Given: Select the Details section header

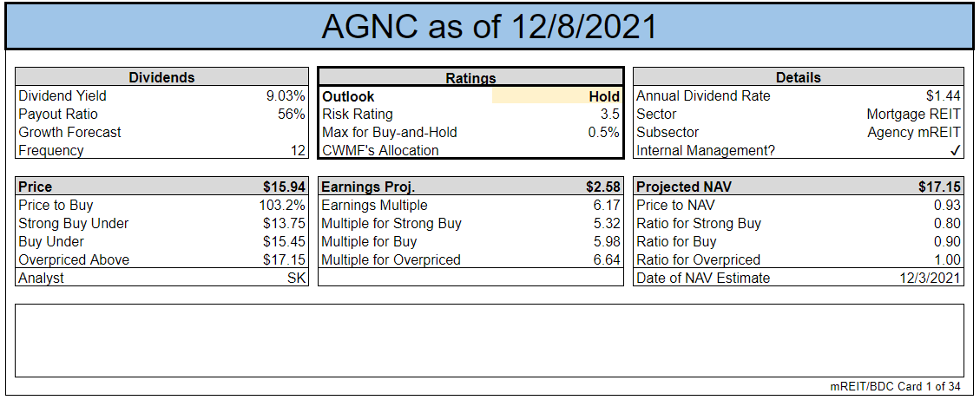Looking at the screenshot, I should point(798,77).
